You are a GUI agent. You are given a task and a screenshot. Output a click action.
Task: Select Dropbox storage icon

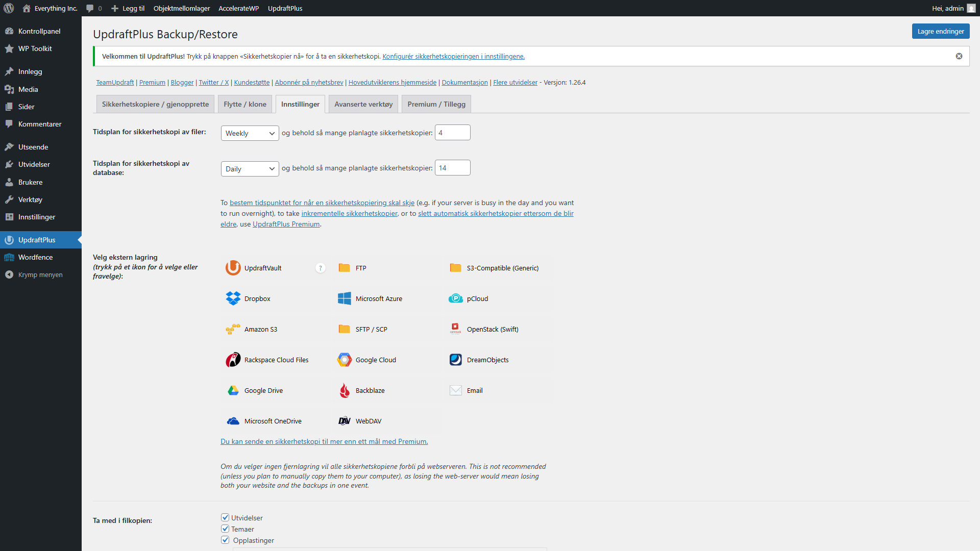[233, 298]
